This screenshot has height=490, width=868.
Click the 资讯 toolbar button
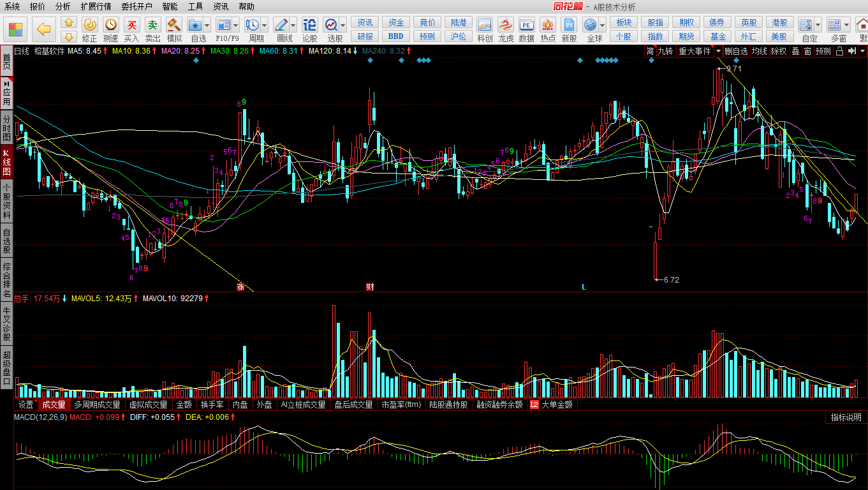[x=365, y=23]
